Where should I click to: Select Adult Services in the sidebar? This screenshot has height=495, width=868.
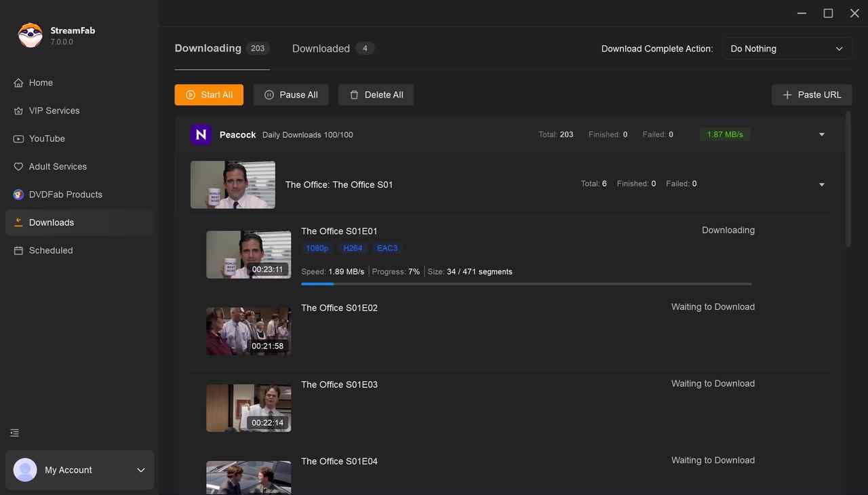pyautogui.click(x=58, y=166)
